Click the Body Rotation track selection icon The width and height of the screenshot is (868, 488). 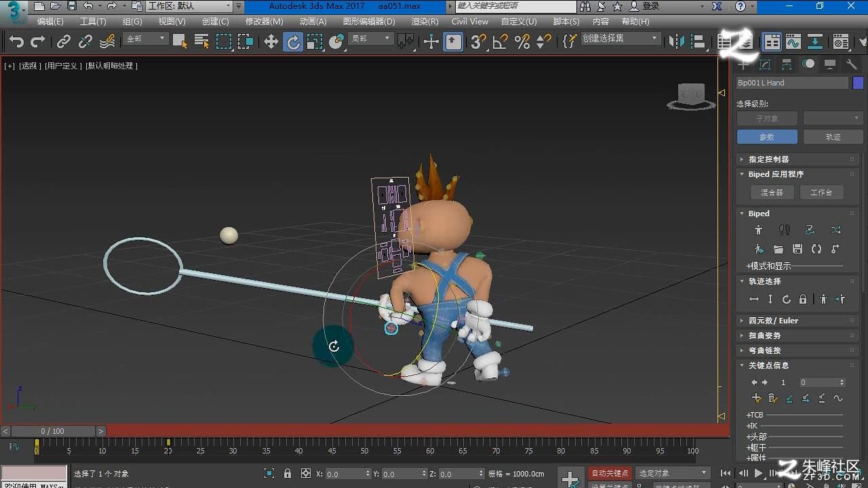(x=787, y=299)
